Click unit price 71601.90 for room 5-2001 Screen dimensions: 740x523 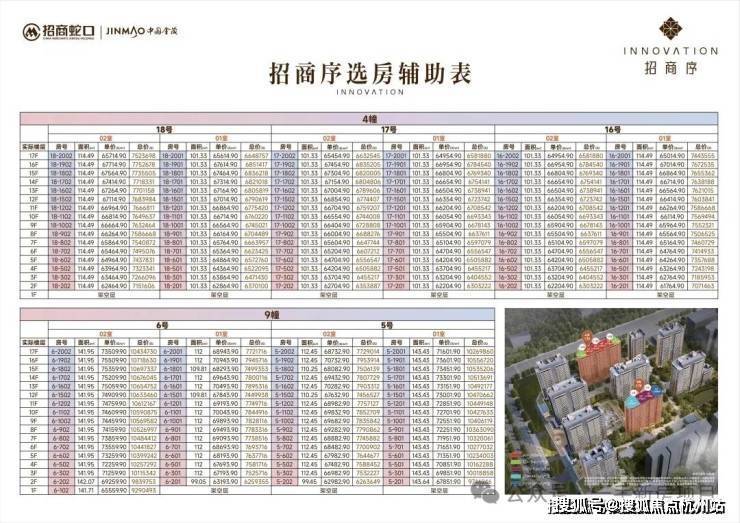tap(449, 352)
